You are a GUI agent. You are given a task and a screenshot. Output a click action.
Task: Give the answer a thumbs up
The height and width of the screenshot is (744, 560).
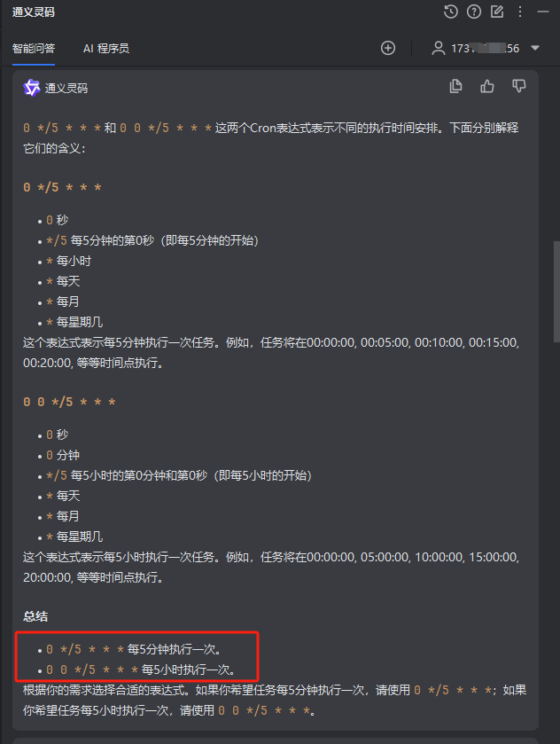pyautogui.click(x=487, y=86)
